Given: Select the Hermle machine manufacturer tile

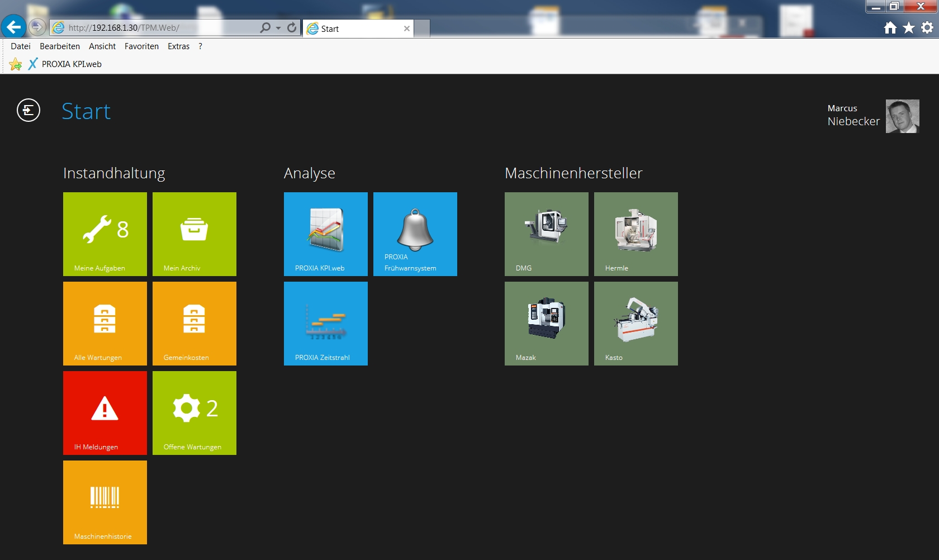Looking at the screenshot, I should click(x=636, y=234).
